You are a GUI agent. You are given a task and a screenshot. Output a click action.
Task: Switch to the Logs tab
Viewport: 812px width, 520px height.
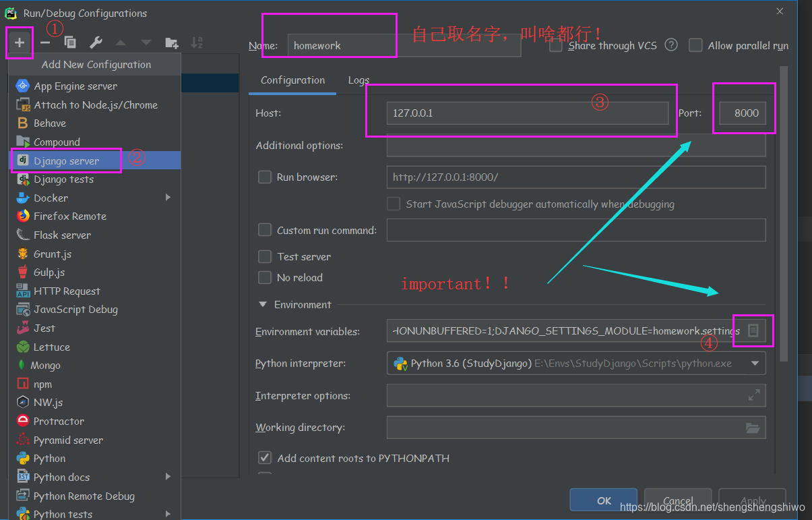point(358,80)
